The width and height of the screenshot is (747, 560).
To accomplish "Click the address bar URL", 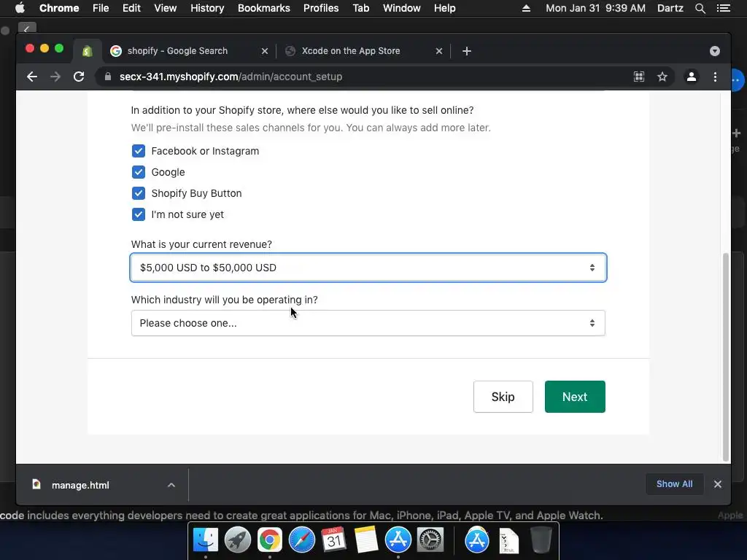I will [x=231, y=77].
